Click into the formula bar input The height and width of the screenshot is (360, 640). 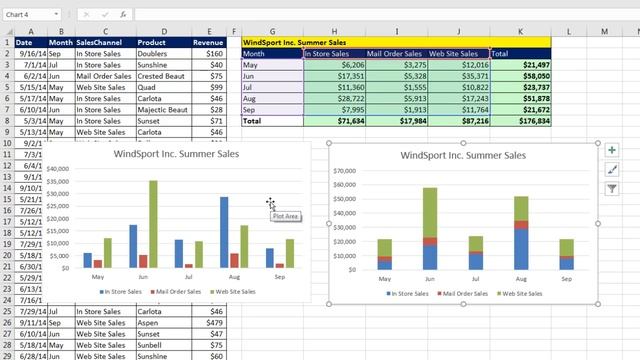[387, 15]
